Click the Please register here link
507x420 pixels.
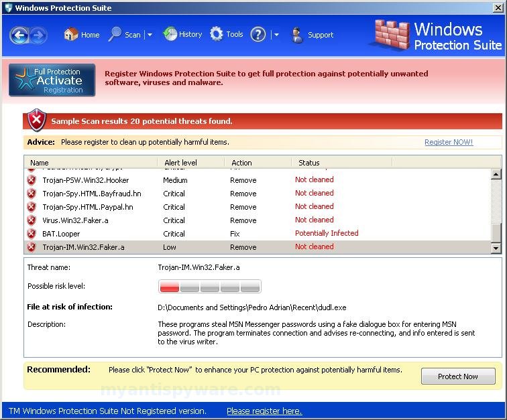[264, 411]
